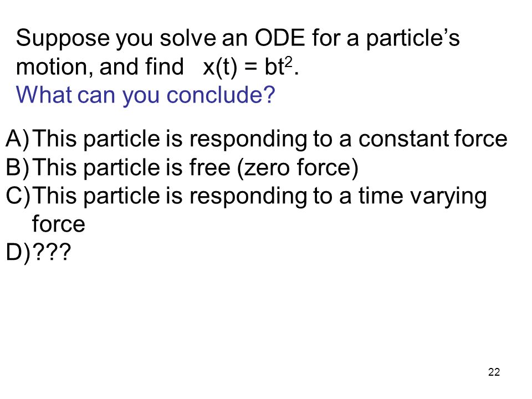Image resolution: width=532 pixels, height=399 pixels.
Task: Click the "A)" option label
Action: pos(18,139)
